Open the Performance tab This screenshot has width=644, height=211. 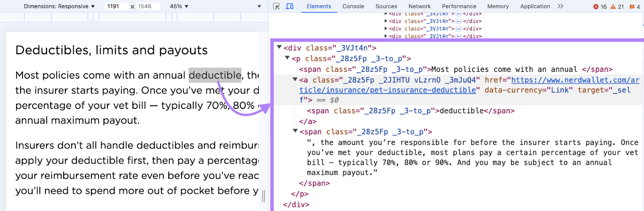459,6
